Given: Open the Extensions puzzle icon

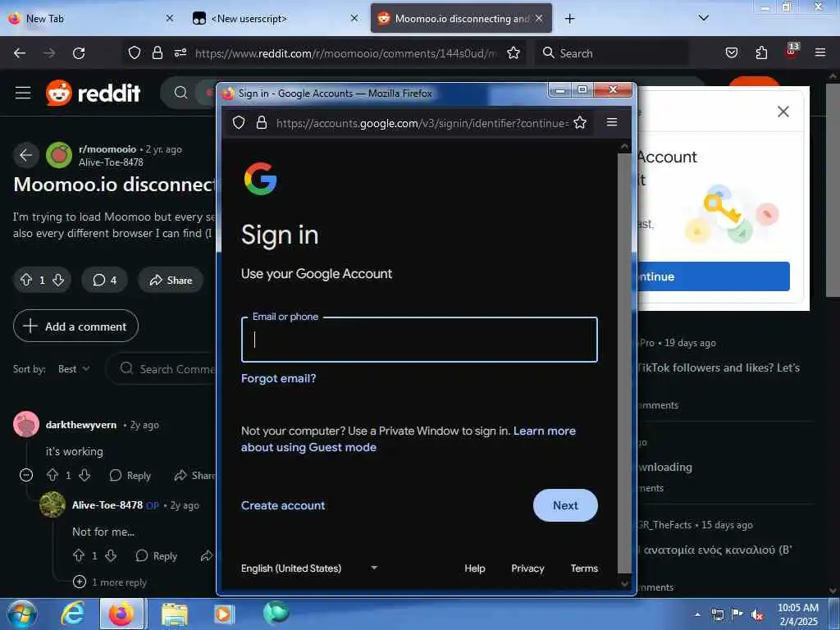Looking at the screenshot, I should tap(761, 52).
